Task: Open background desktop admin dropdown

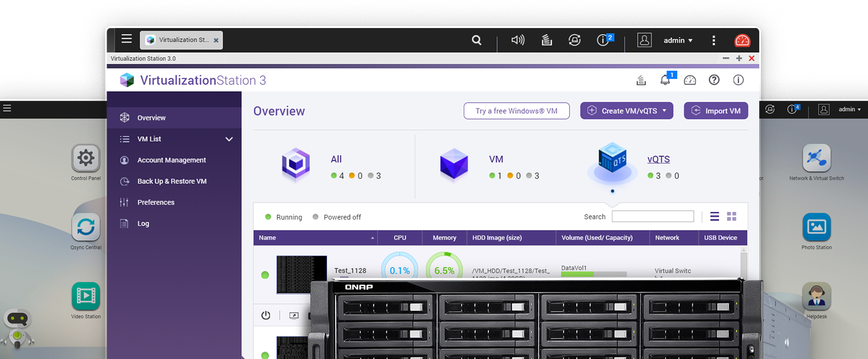Action: 849,109
